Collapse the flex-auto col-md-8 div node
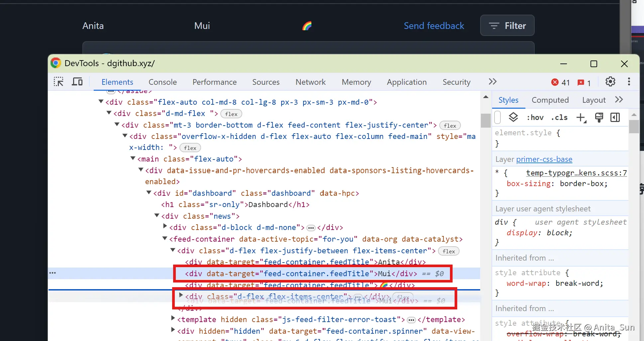Viewport: 644px width, 341px height. (x=101, y=102)
